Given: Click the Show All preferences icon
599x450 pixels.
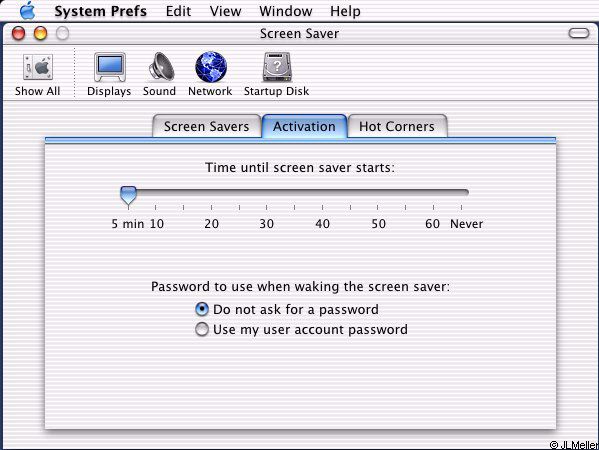Looking at the screenshot, I should click(x=37, y=74).
